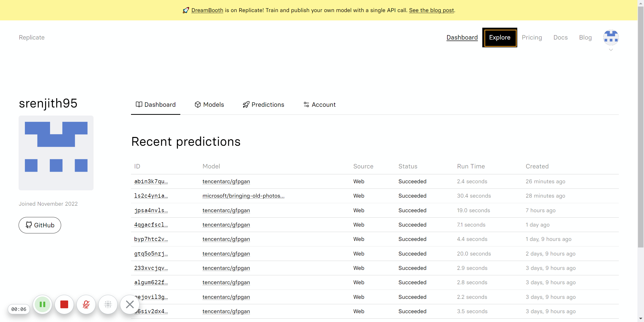The image size is (644, 322).
Task: Click the 'Status' column header
Action: coord(408,166)
